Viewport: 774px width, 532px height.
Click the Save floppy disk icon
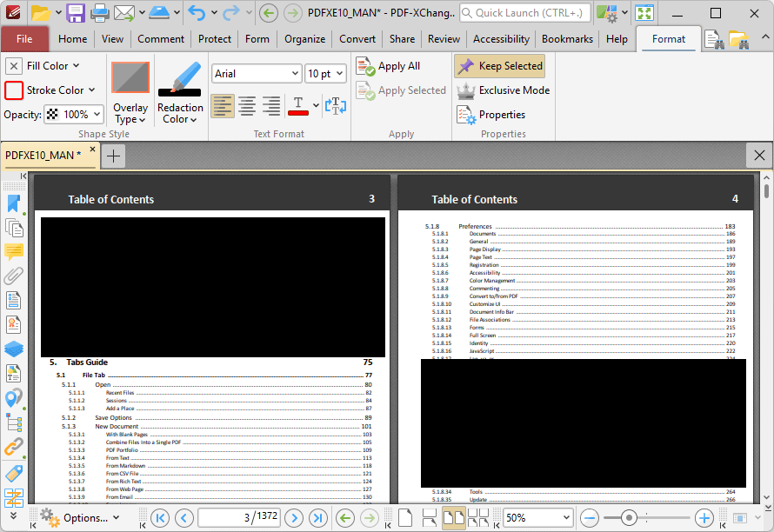coord(76,13)
